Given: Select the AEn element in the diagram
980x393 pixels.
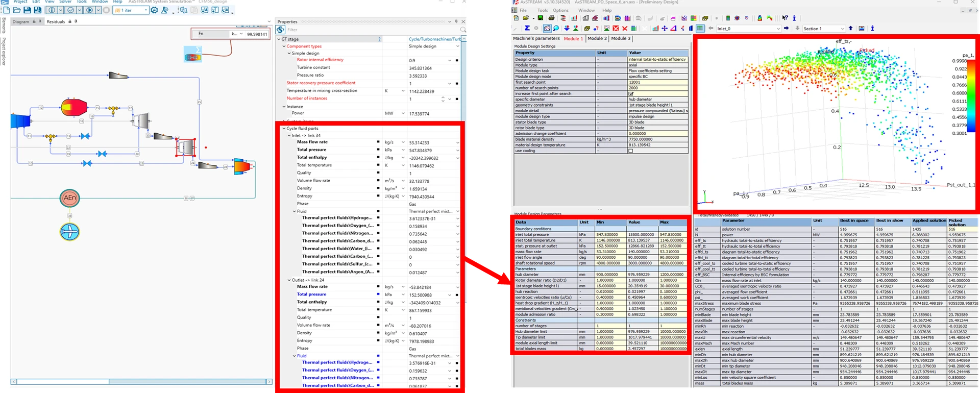Looking at the screenshot, I should click(70, 198).
